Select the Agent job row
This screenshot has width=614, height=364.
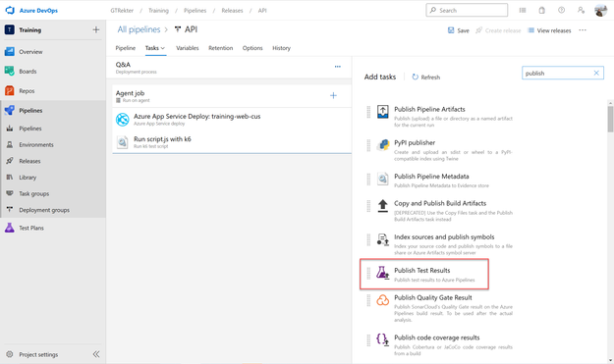(232, 96)
